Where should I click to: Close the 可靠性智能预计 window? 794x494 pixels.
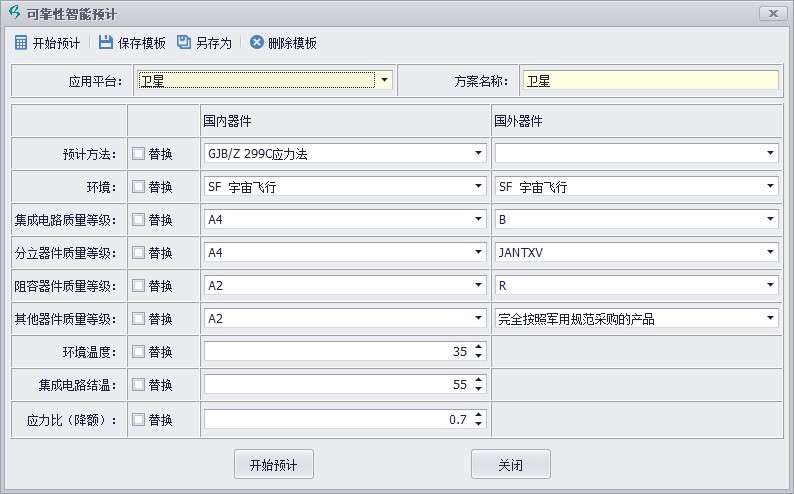tap(771, 13)
